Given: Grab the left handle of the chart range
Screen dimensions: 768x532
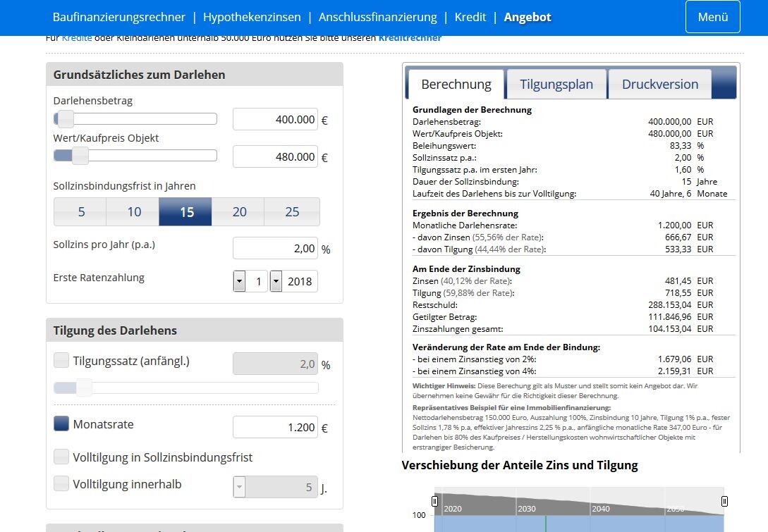Looking at the screenshot, I should pos(434,501).
